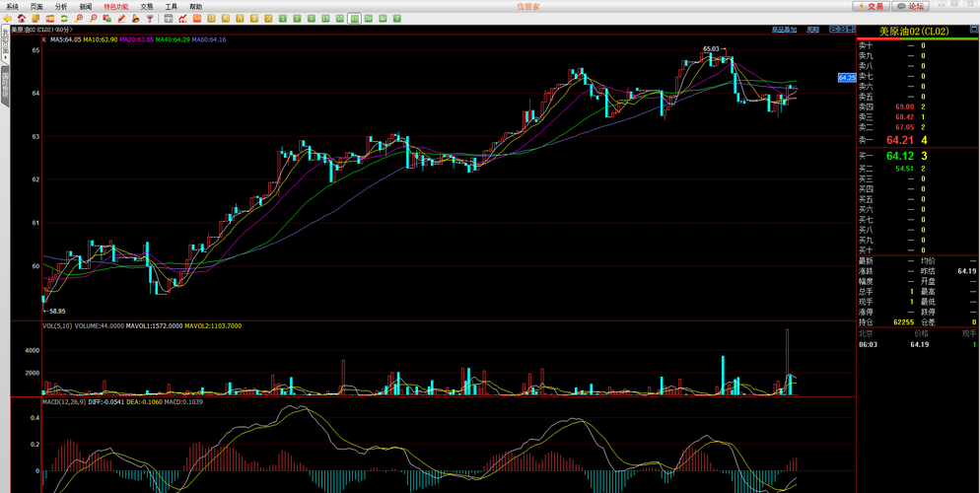
Task: Switch to 1-minute period icon
Action: point(283,19)
